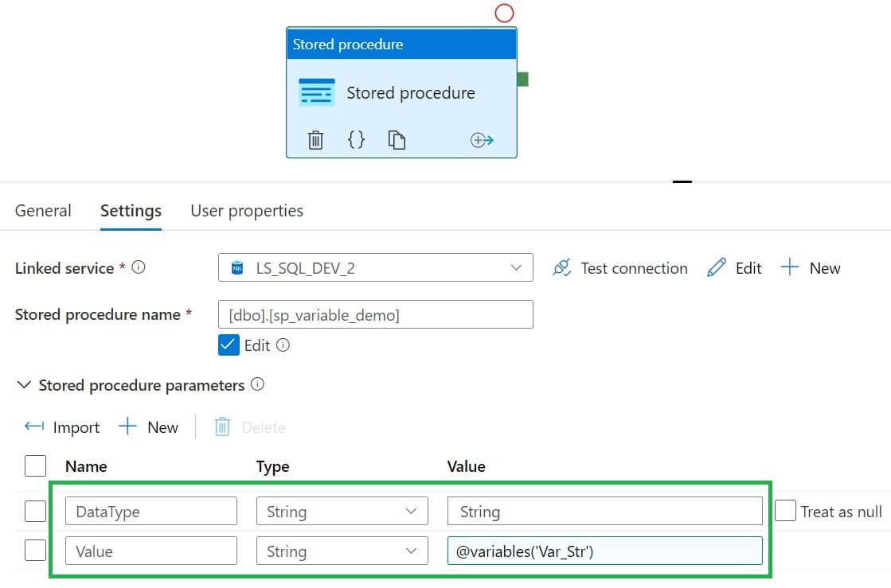Viewport: 891px width, 588px height.
Task: Click info icon beside Stored procedure parameters
Action: pos(257,384)
